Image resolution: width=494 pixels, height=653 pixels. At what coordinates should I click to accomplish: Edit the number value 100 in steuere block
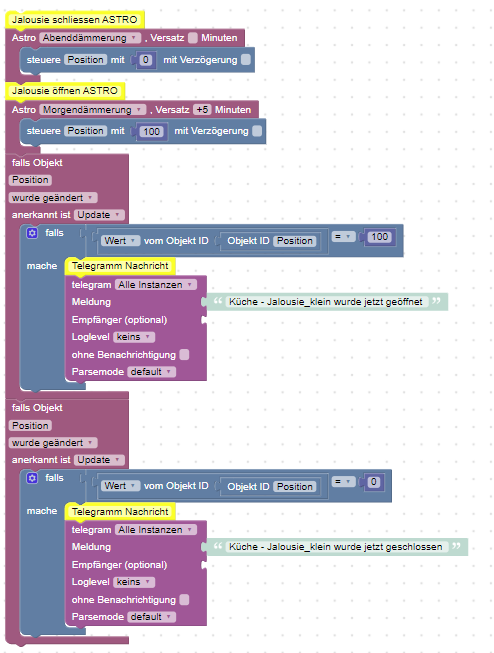pyautogui.click(x=151, y=132)
